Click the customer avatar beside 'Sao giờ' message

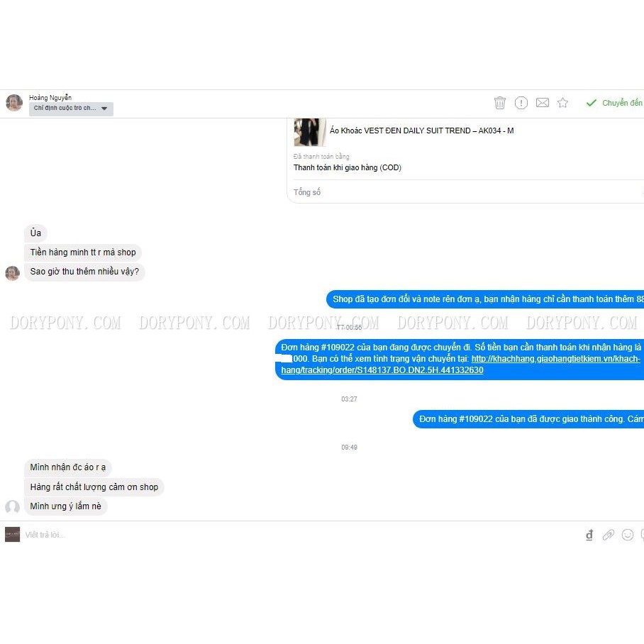click(12, 273)
